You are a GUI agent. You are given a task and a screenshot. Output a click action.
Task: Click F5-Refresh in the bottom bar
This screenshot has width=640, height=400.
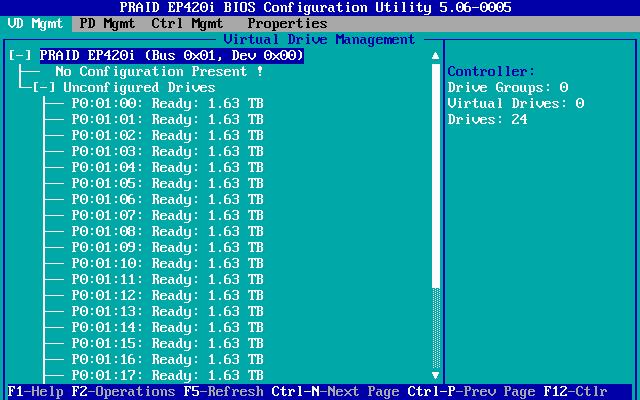tap(223, 391)
